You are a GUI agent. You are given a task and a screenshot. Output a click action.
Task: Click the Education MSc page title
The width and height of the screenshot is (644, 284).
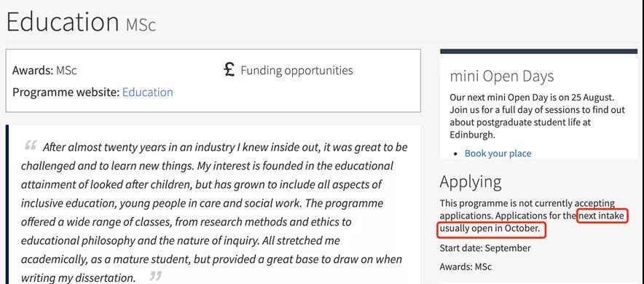tap(82, 22)
